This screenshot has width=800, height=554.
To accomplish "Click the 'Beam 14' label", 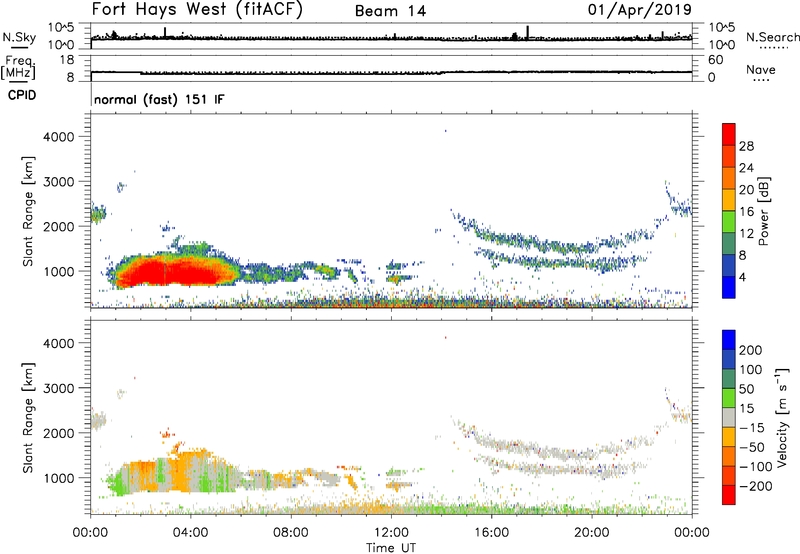I will pos(390,11).
